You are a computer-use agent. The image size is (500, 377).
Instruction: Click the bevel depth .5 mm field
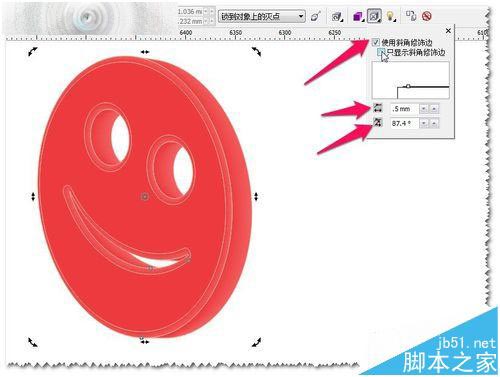tap(405, 109)
